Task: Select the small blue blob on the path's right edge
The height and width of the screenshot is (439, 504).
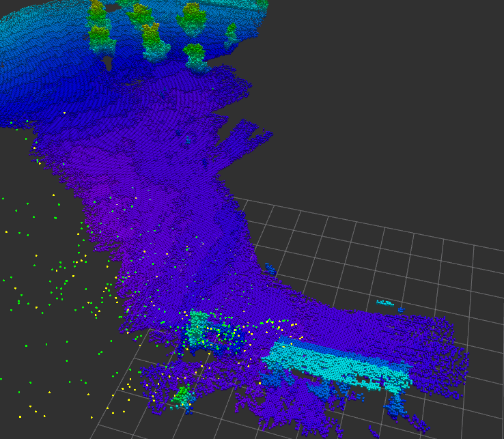Action: tap(270, 269)
